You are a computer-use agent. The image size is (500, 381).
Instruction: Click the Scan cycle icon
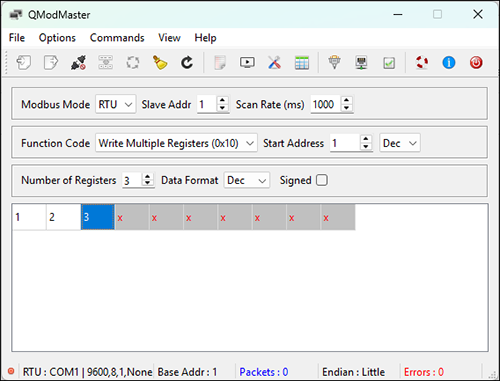[x=133, y=63]
